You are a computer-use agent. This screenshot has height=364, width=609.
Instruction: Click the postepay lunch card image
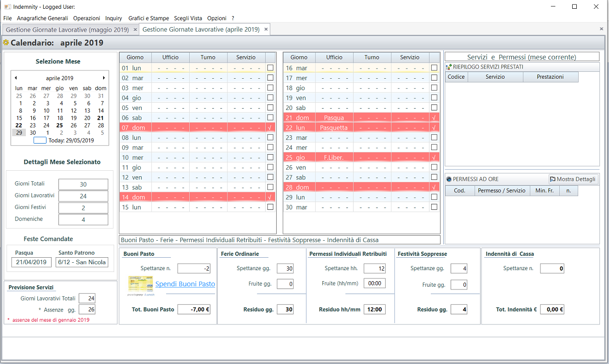[x=140, y=285]
